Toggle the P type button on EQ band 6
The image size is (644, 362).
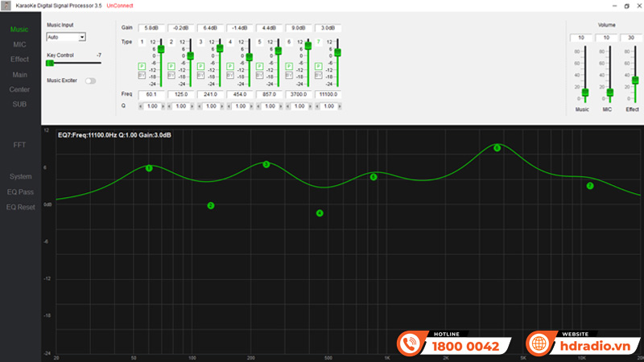point(288,66)
